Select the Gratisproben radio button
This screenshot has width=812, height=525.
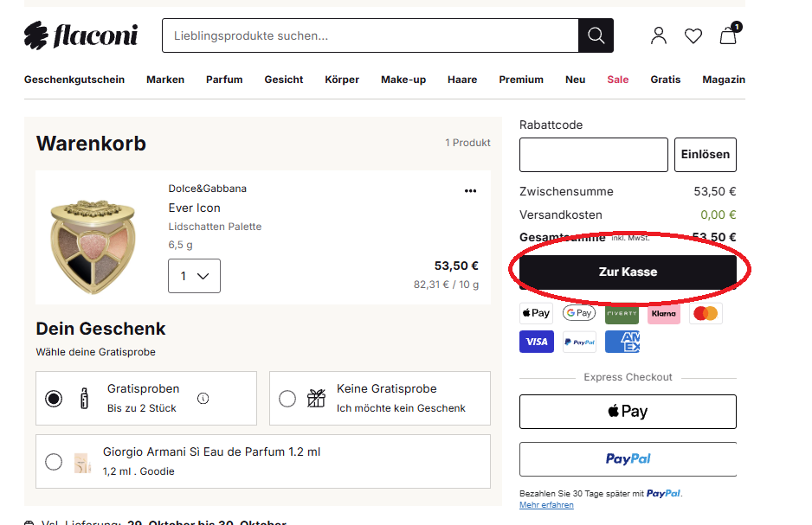(x=54, y=398)
